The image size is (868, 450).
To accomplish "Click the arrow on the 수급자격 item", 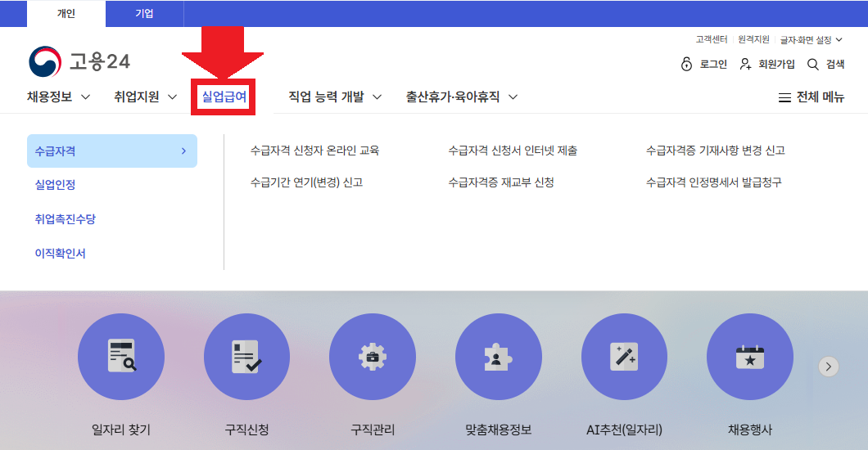I will [183, 151].
